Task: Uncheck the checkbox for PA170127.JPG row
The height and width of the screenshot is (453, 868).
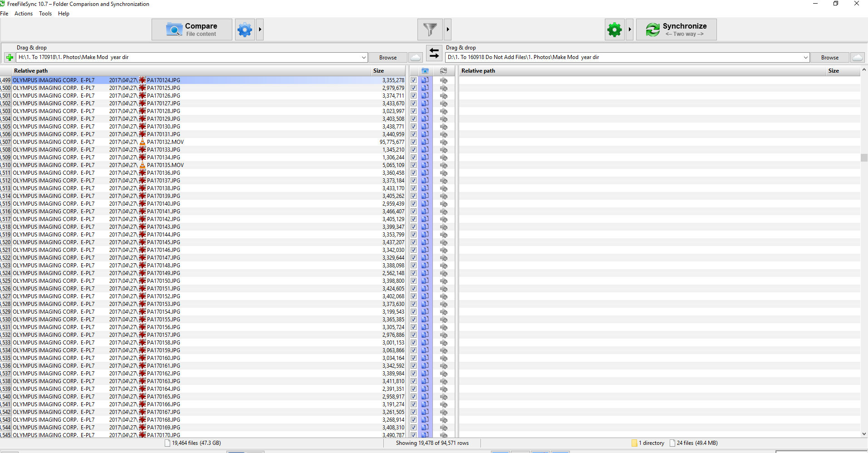Action: 413,103
